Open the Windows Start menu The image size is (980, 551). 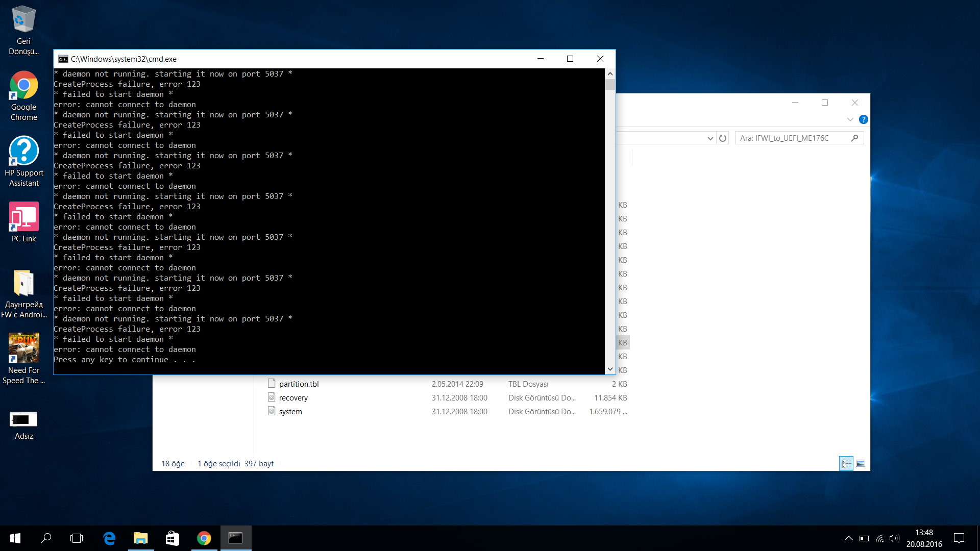[x=15, y=538]
